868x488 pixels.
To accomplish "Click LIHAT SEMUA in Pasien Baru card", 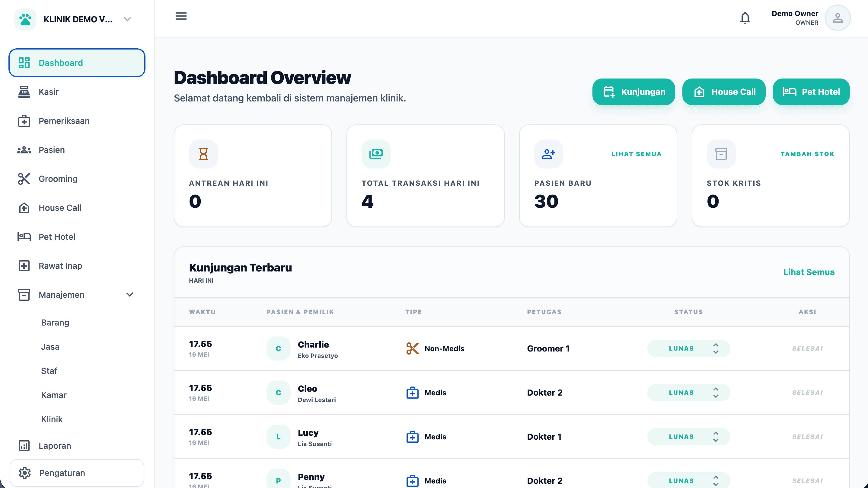I will [637, 154].
